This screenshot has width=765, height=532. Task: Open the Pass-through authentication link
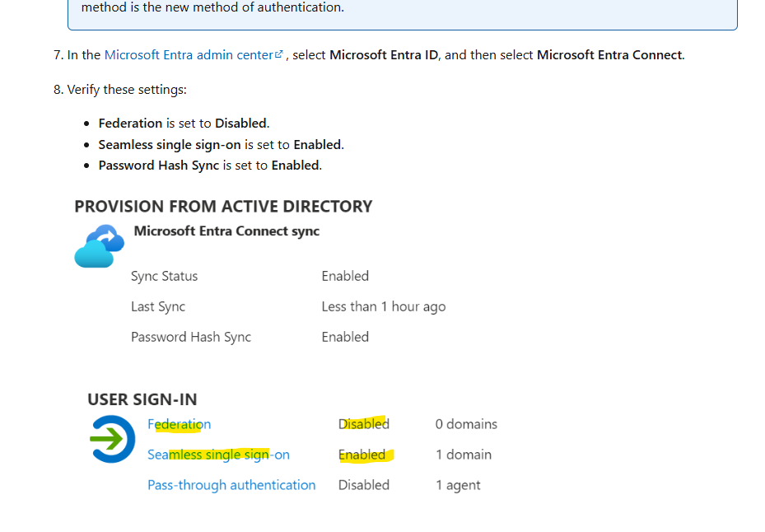[x=231, y=485]
